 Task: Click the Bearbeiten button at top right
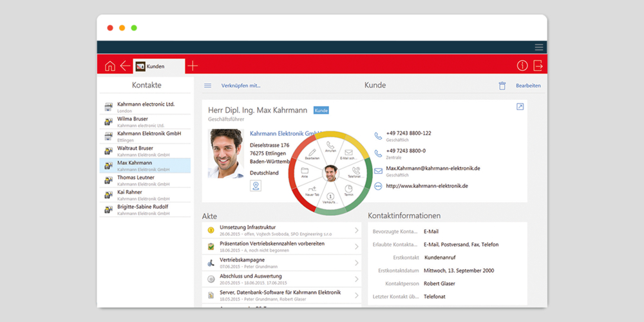pyautogui.click(x=528, y=86)
